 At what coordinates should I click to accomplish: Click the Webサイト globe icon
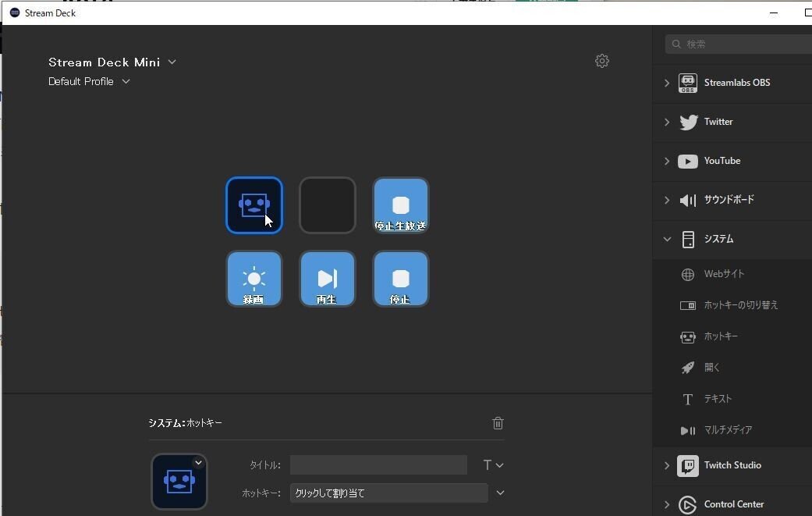pyautogui.click(x=688, y=274)
